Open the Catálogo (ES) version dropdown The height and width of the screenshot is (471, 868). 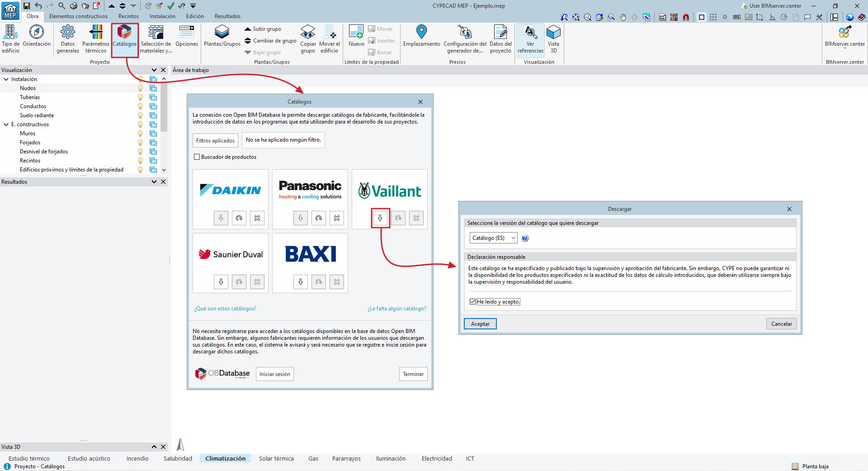point(493,238)
